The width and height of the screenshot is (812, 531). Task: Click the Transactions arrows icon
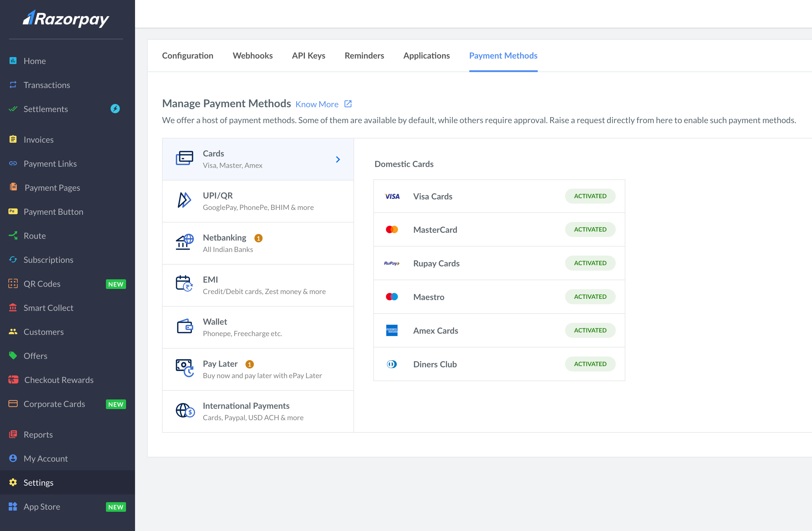coord(13,85)
